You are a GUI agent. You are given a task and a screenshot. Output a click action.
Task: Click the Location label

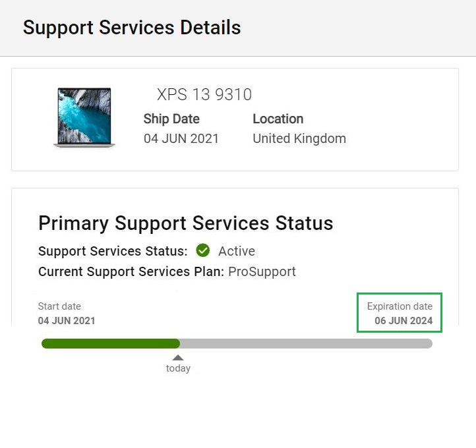[278, 119]
